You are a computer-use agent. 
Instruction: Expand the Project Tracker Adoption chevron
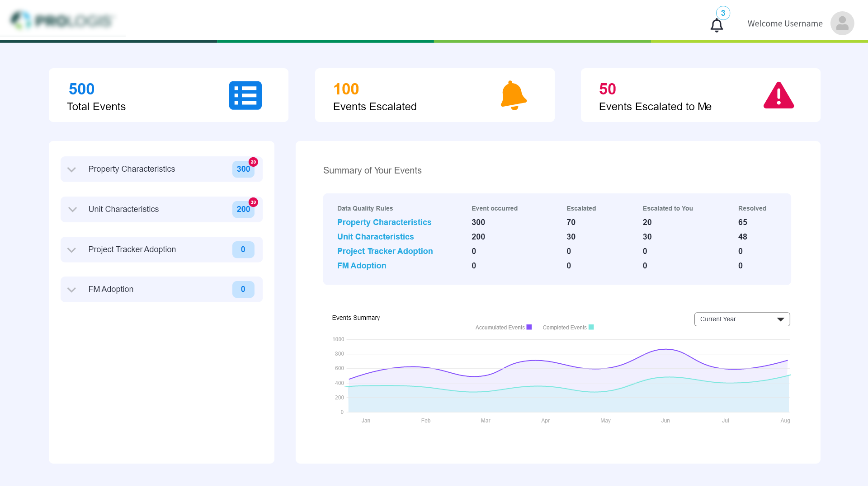(71, 250)
